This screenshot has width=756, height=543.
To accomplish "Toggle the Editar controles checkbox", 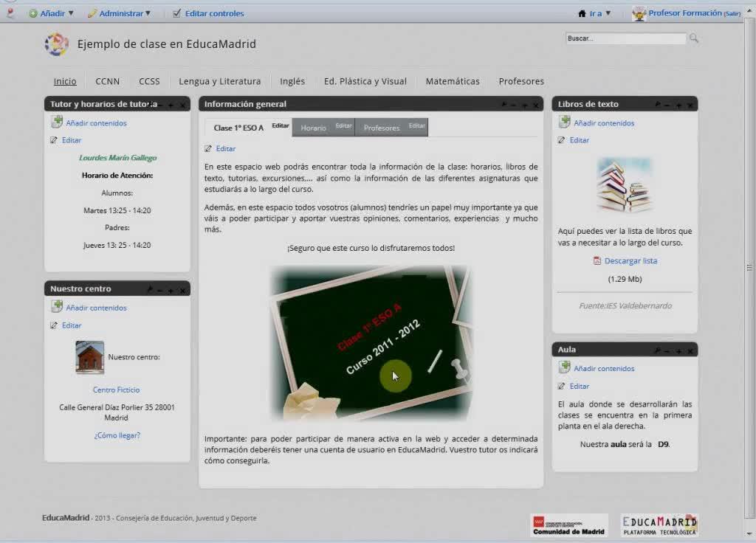I will [x=176, y=13].
